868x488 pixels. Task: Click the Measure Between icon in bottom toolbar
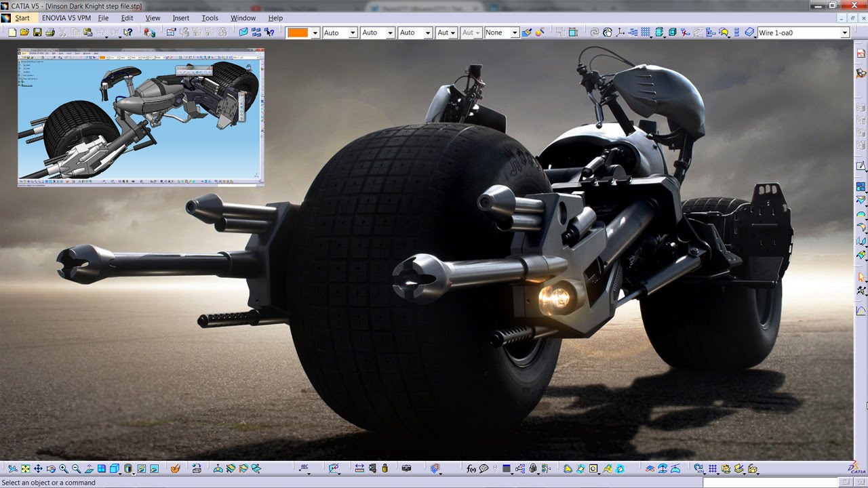coord(359,468)
